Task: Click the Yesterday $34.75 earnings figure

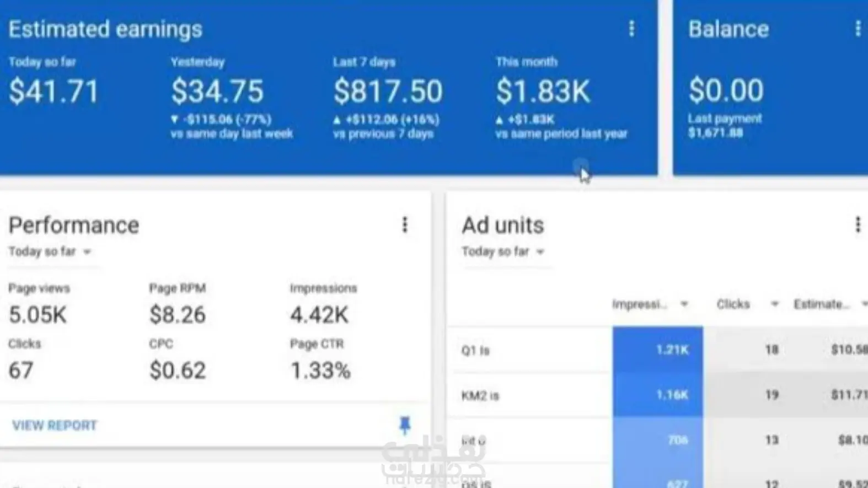Action: 217,91
